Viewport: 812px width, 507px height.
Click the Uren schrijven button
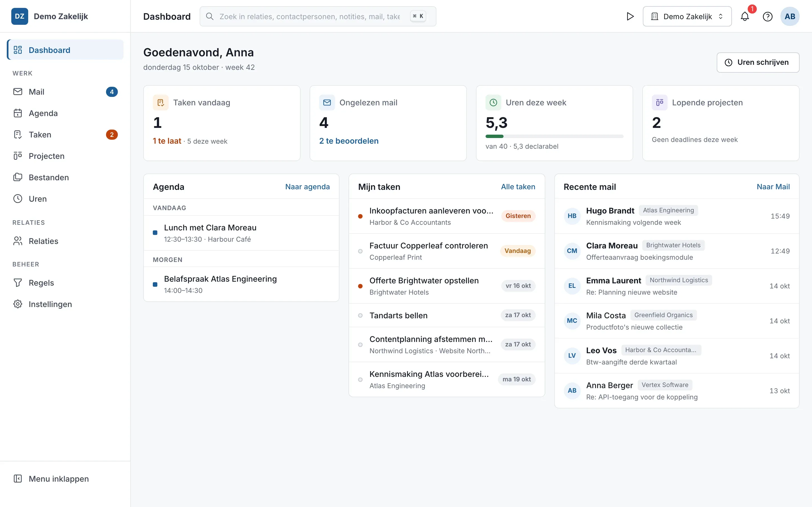point(758,62)
